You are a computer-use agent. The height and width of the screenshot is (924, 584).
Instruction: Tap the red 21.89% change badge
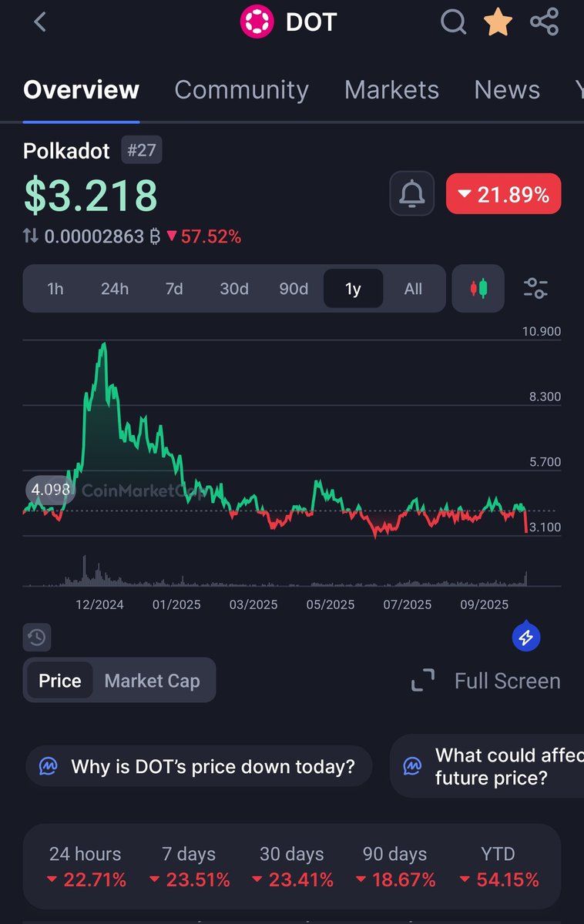pos(504,194)
